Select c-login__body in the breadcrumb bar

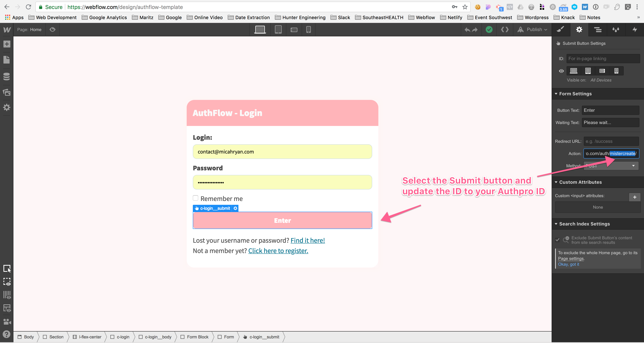pos(155,337)
